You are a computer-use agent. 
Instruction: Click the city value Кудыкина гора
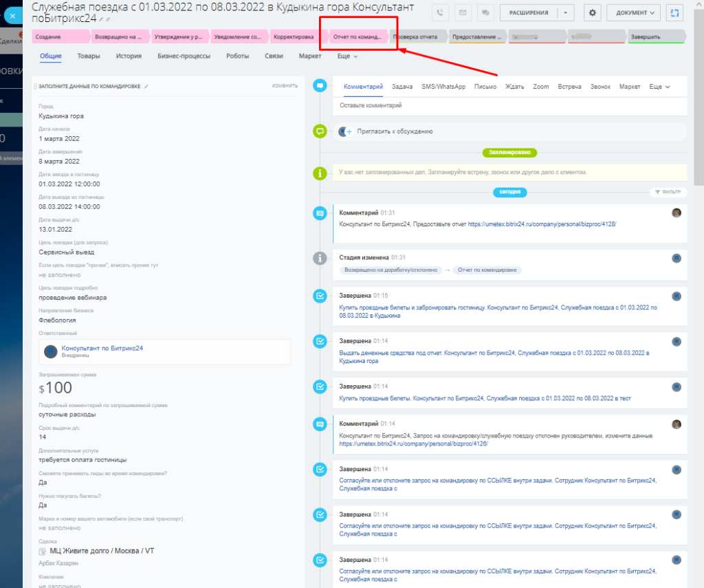click(61, 116)
